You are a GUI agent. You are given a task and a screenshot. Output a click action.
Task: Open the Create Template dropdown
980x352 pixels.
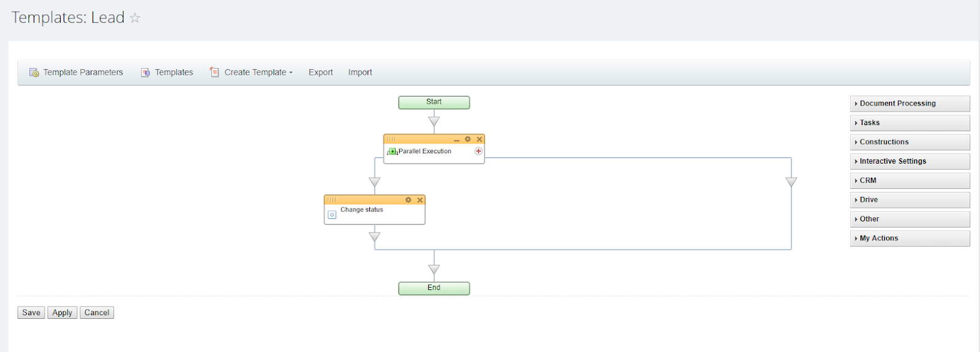(252, 72)
